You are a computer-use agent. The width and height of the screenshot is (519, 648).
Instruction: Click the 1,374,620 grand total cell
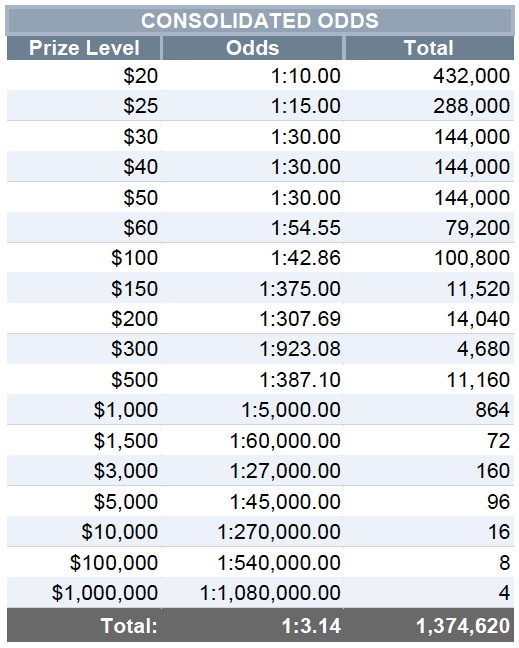click(x=429, y=625)
